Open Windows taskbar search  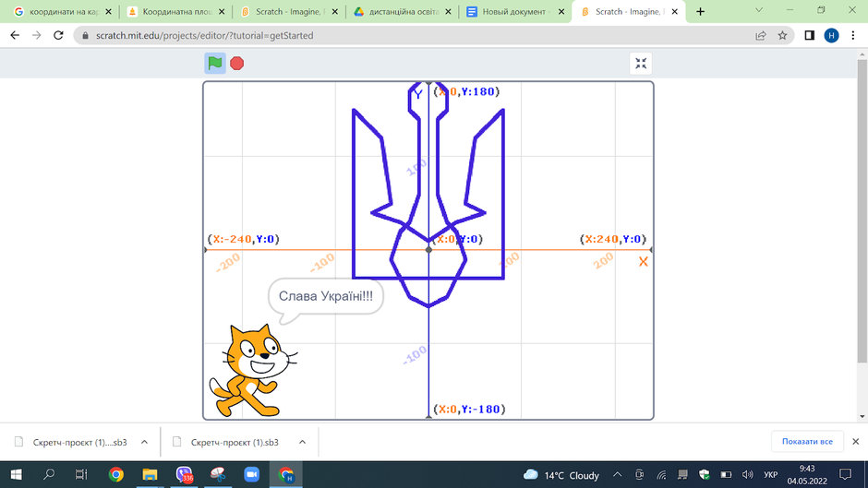click(x=49, y=475)
